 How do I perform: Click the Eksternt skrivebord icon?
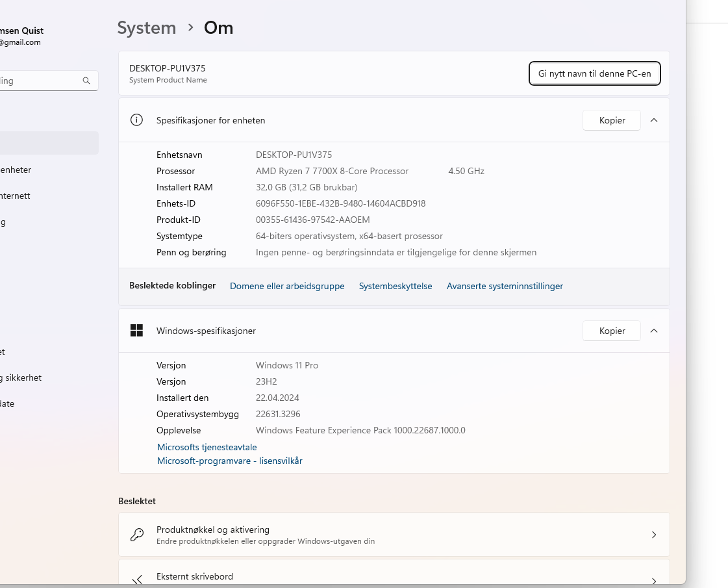tap(136, 580)
